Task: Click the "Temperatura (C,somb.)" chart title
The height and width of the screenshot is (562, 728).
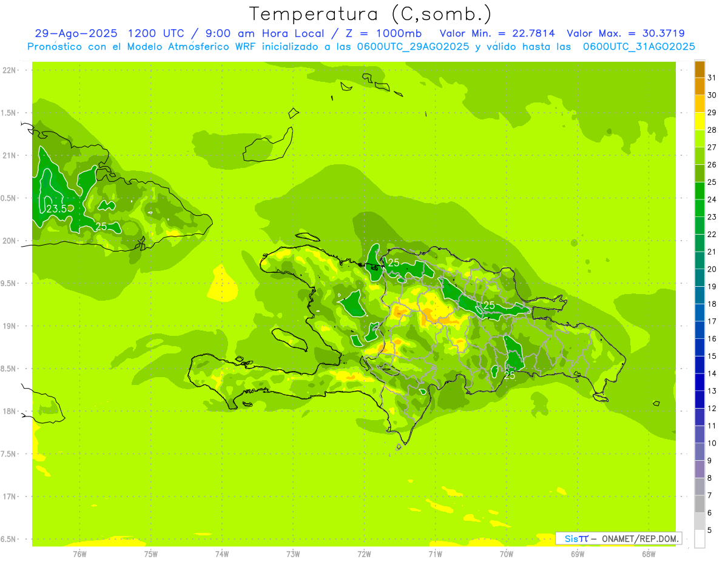Action: click(370, 13)
